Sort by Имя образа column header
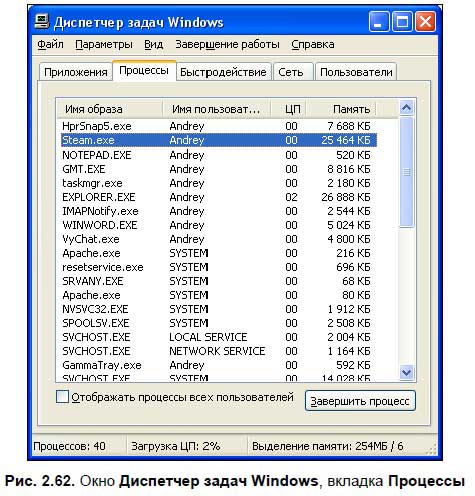475x496 pixels. (110, 109)
